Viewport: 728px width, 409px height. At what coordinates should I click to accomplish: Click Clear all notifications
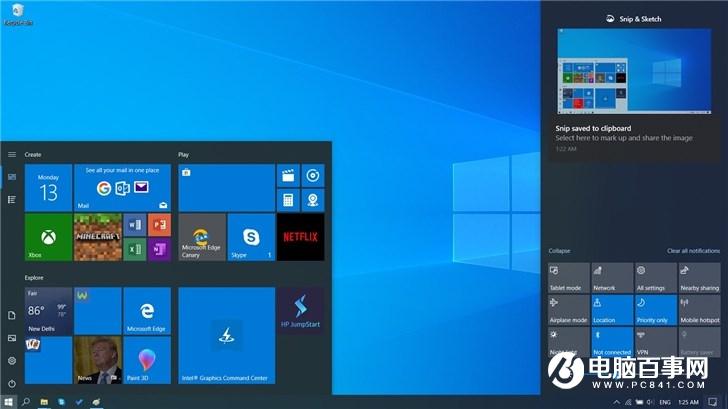(693, 251)
